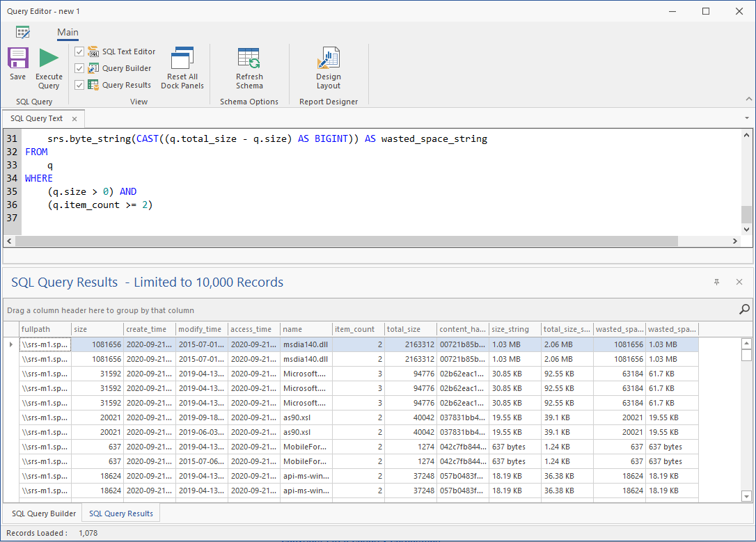Toggle the Query Results checkbox
The width and height of the screenshot is (756, 542).
click(x=79, y=85)
